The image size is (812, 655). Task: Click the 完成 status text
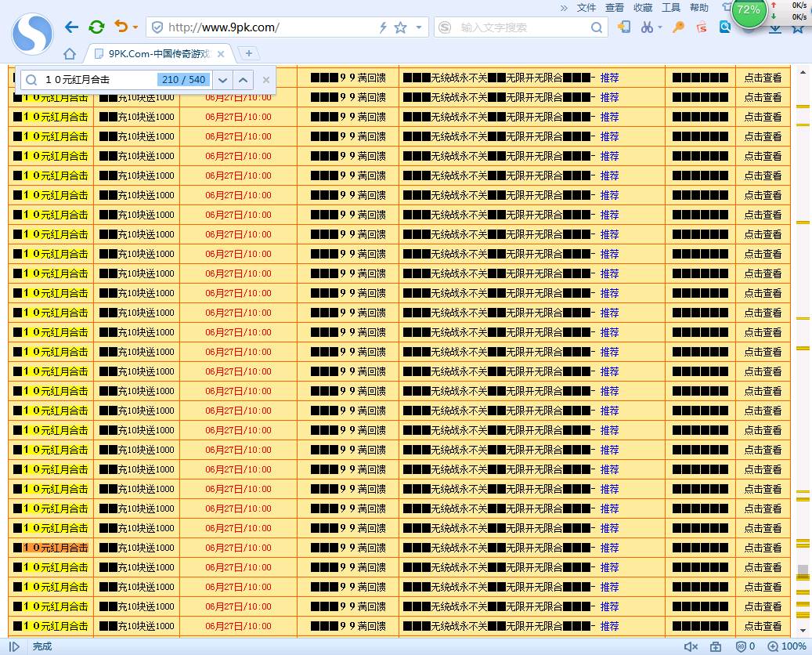[42, 646]
